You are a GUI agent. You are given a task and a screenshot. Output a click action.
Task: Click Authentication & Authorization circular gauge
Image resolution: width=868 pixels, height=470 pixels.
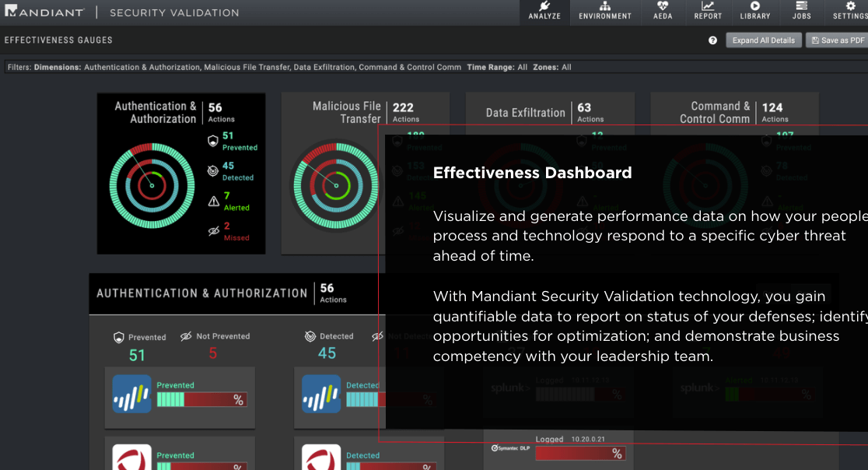pos(152,185)
